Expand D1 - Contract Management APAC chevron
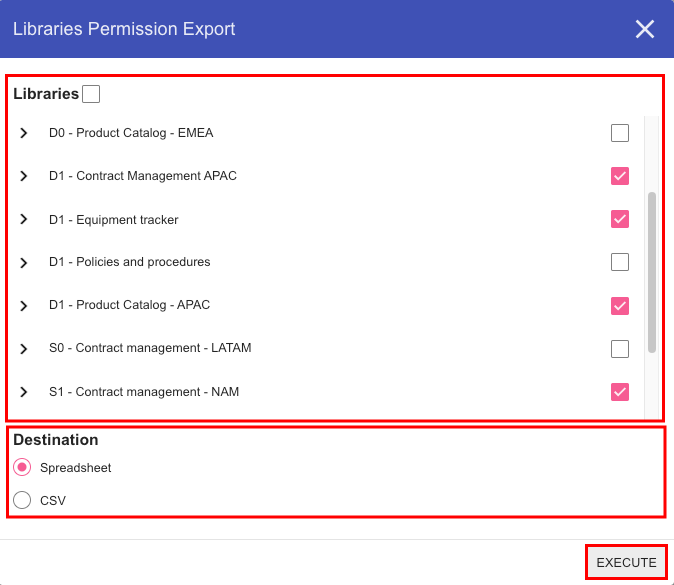This screenshot has height=585, width=674. point(24,176)
